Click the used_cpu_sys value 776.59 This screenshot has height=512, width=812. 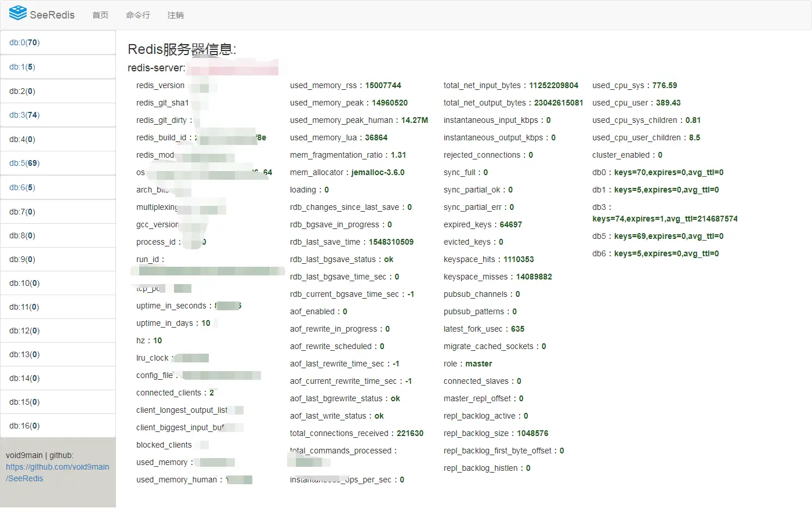point(665,85)
